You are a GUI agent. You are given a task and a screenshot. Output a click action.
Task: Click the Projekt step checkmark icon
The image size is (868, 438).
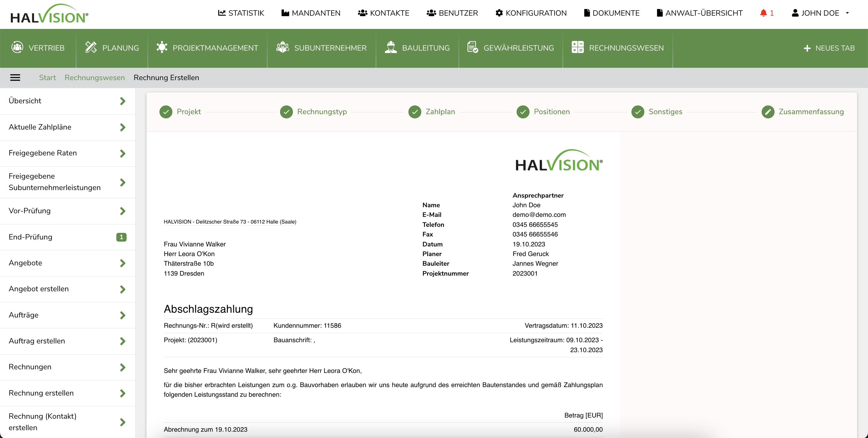pos(166,112)
